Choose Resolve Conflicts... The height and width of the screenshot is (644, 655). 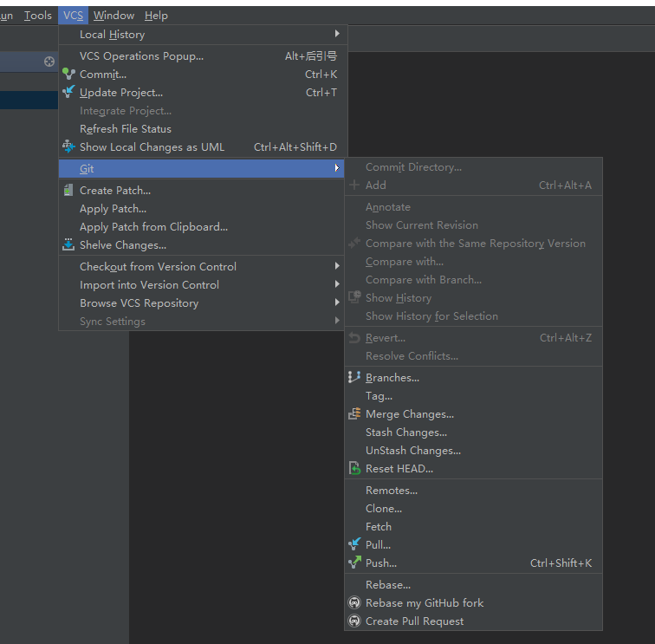coord(473,356)
